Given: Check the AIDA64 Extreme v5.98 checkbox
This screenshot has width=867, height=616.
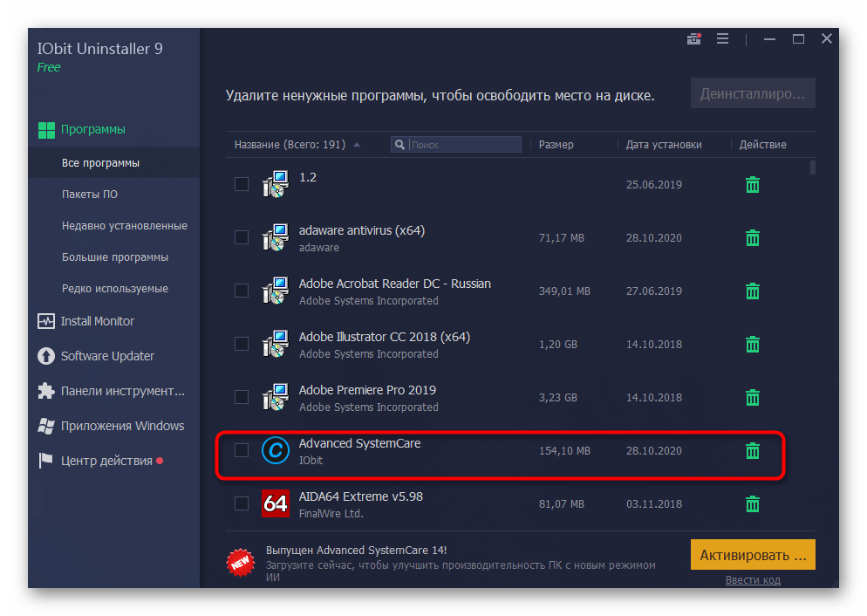Looking at the screenshot, I should [242, 503].
